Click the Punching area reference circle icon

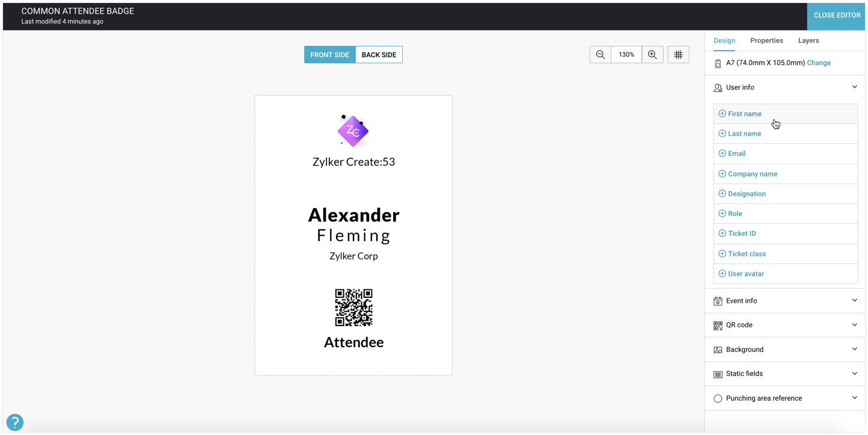coord(718,398)
